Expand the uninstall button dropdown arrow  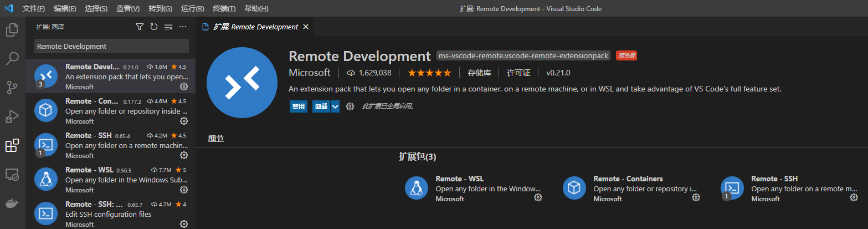(x=335, y=106)
